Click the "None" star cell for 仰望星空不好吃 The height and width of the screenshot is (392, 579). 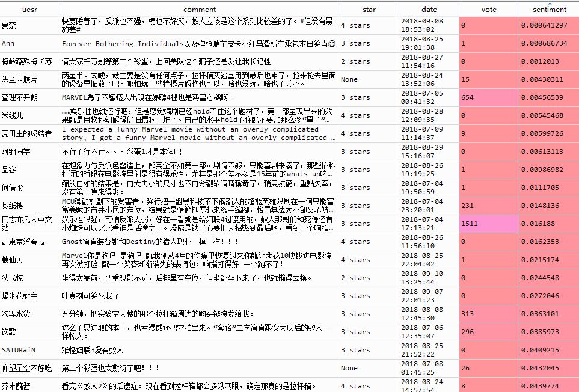pyautogui.click(x=349, y=368)
